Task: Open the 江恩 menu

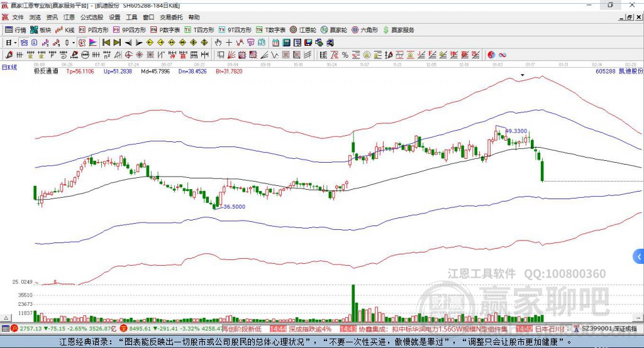Action: click(x=69, y=17)
